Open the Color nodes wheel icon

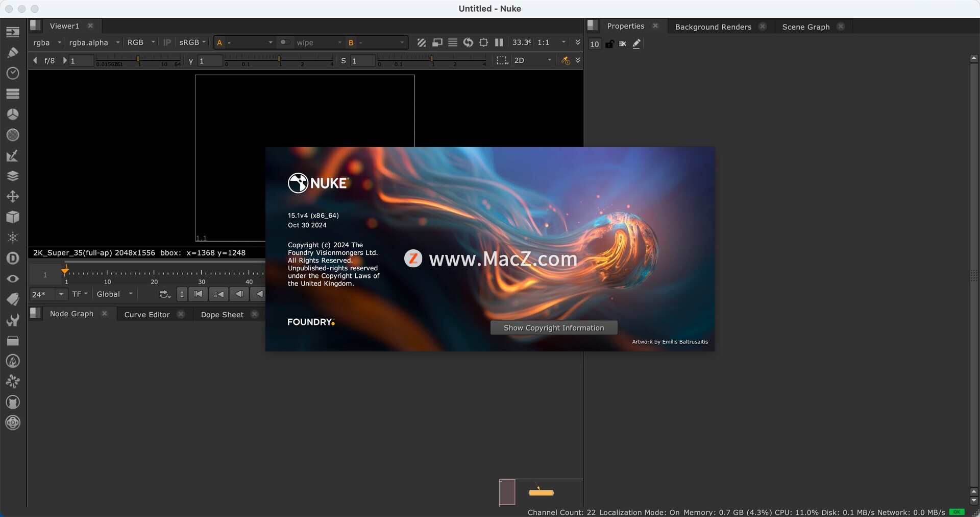(x=13, y=114)
